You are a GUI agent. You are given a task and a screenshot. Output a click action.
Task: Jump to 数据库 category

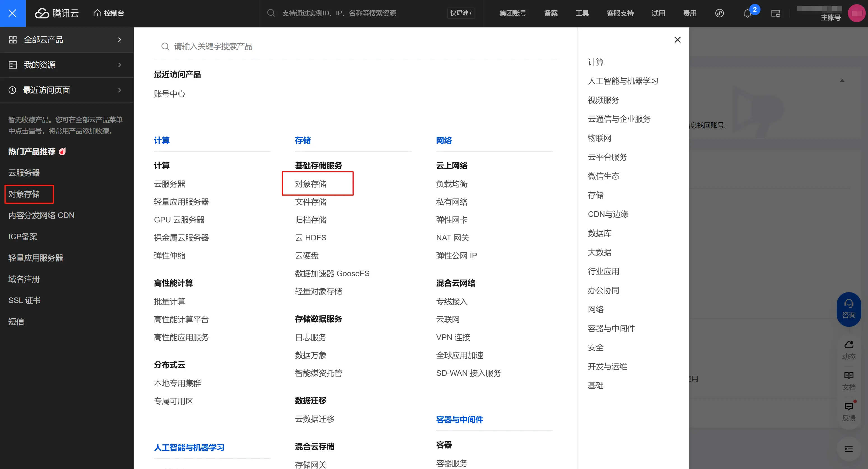pos(599,233)
